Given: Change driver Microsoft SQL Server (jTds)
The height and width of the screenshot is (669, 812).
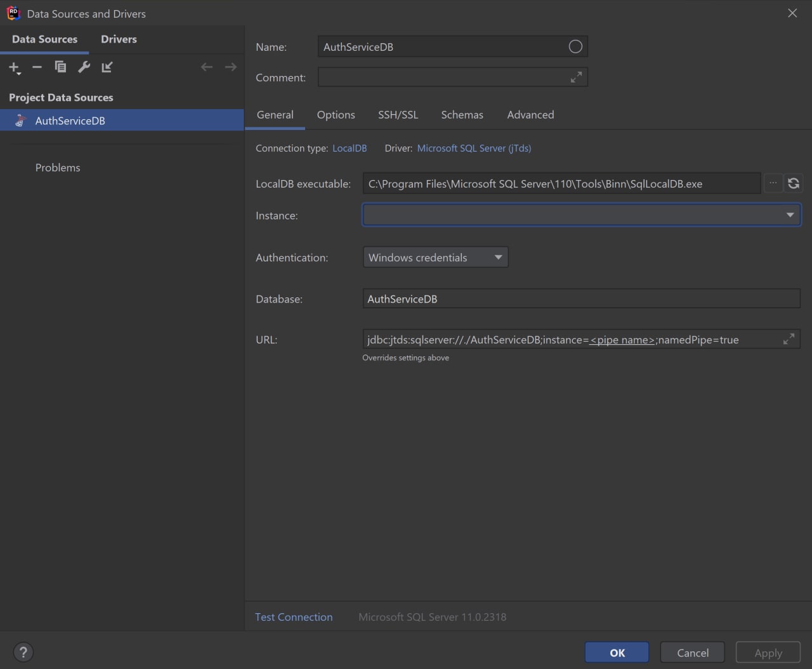Looking at the screenshot, I should click(474, 148).
